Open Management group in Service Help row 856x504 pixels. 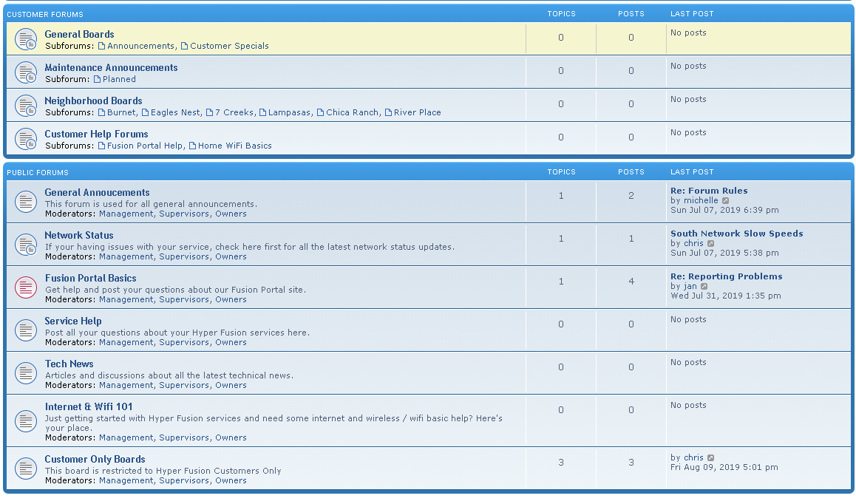point(126,342)
